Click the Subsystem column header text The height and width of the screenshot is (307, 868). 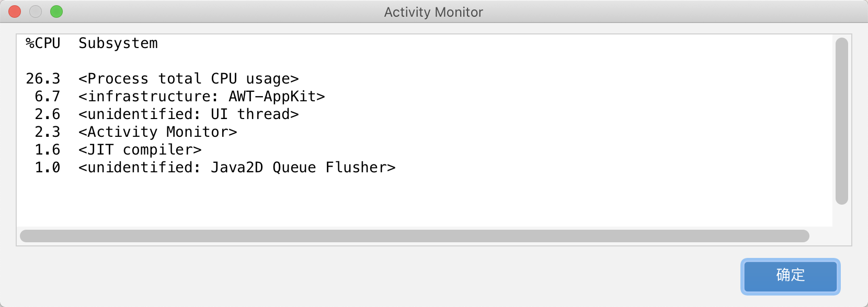118,43
